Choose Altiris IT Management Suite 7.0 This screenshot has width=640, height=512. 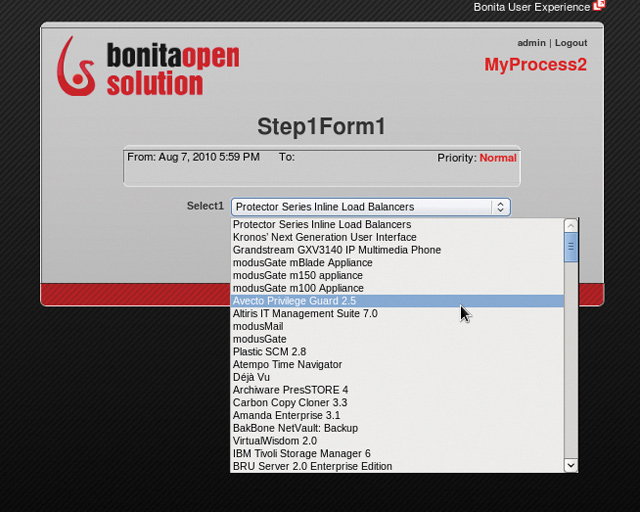tap(397, 314)
